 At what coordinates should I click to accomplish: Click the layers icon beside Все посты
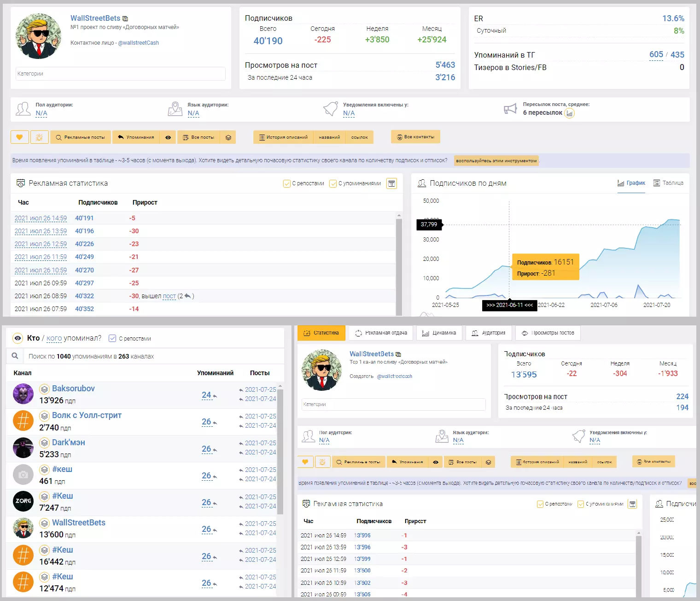pos(228,137)
